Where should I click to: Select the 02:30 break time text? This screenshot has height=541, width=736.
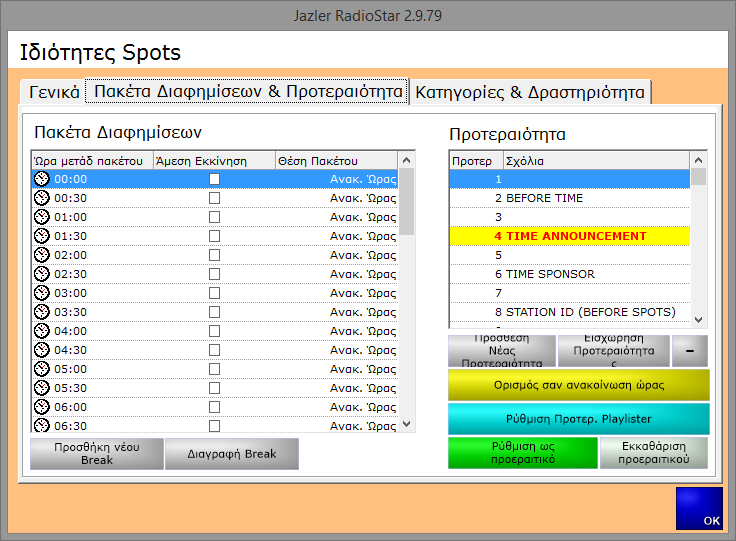coord(70,274)
